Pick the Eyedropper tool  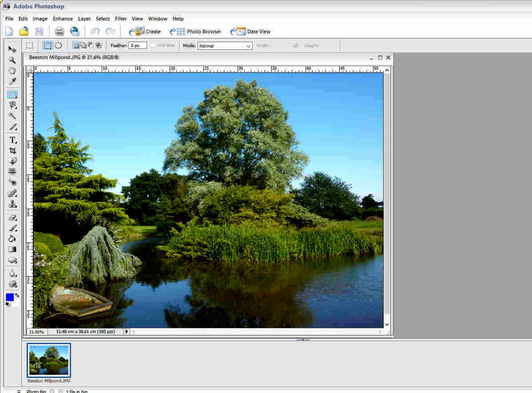(12, 82)
